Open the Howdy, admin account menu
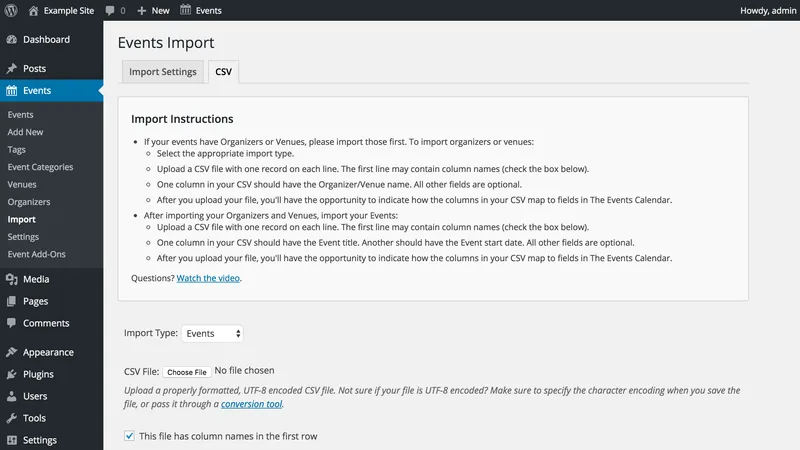Screen dimensions: 800x450 (768, 10)
